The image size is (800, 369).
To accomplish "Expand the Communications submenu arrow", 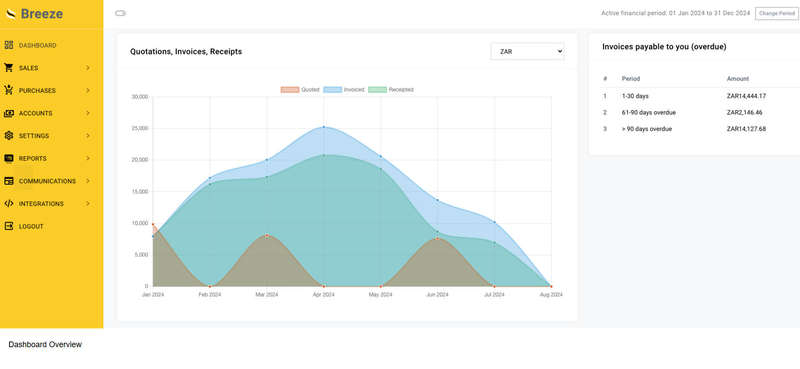I will click(x=88, y=181).
